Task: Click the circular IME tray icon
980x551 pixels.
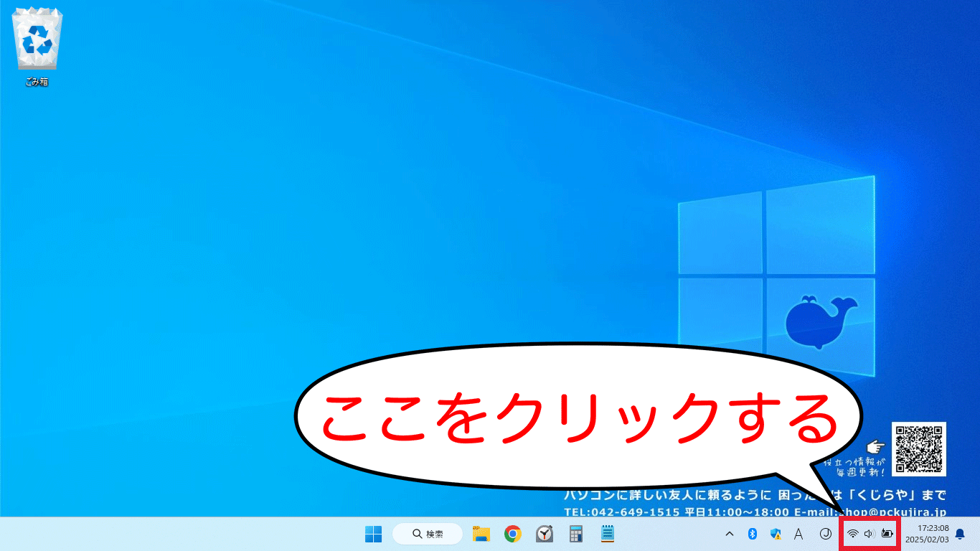Action: [x=825, y=534]
